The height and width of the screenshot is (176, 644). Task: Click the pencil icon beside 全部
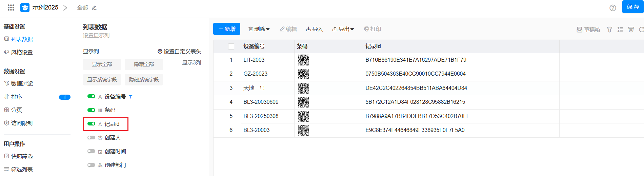(94, 8)
